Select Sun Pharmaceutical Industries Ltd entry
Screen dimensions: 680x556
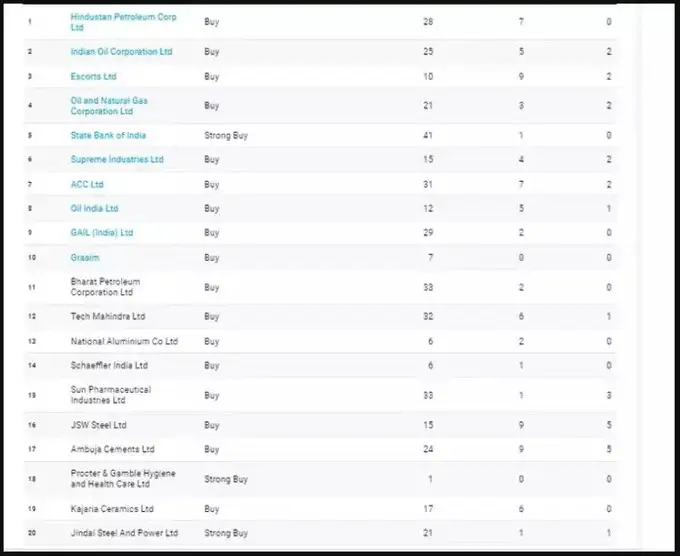(110, 395)
